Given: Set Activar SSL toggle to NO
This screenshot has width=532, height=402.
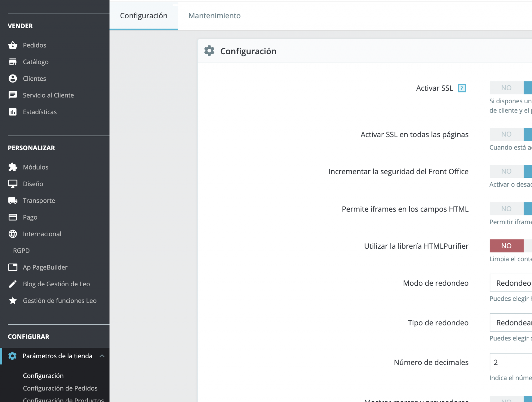Looking at the screenshot, I should pyautogui.click(x=506, y=88).
